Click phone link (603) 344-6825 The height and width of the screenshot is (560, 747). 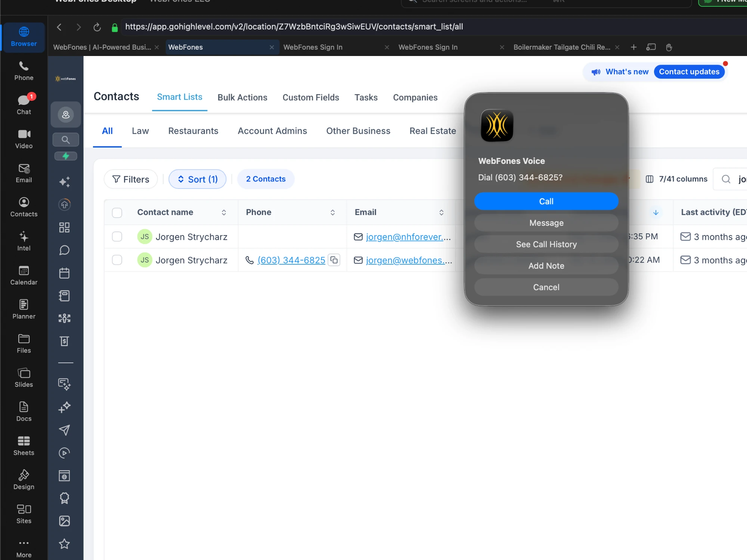pos(291,260)
